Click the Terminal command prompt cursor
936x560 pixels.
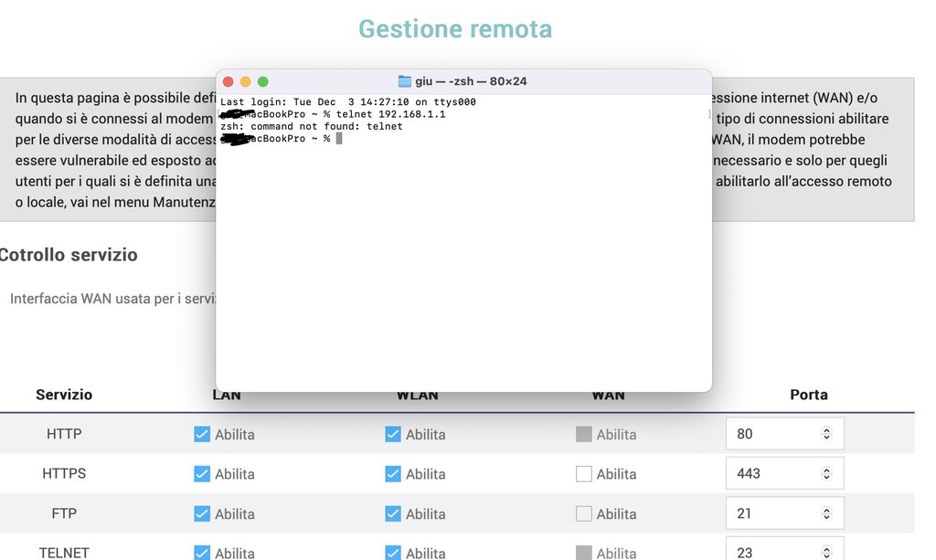338,139
